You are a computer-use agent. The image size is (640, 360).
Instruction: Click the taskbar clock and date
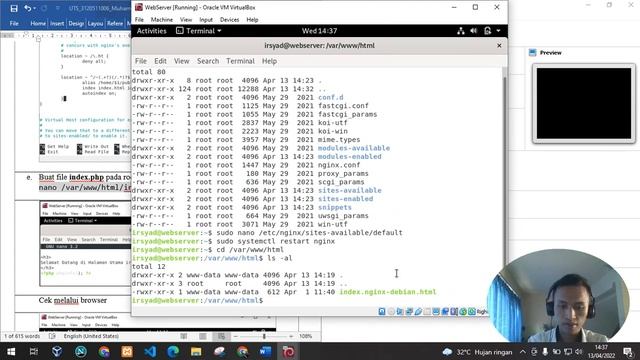[601, 351]
